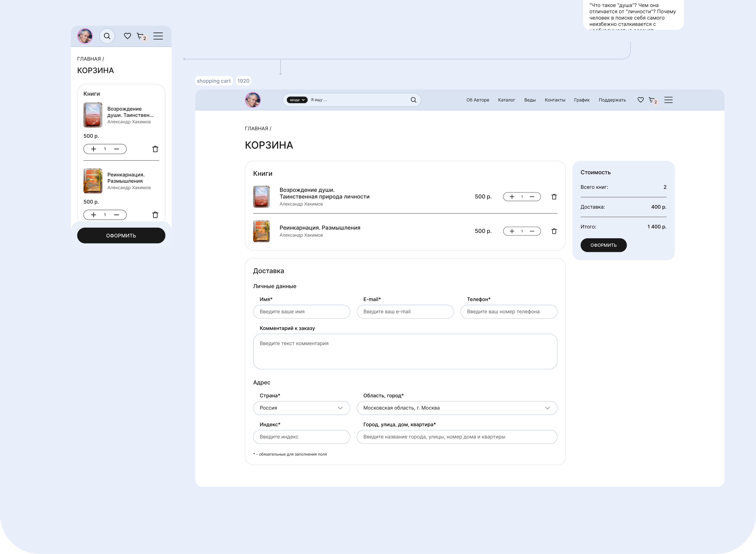Expand the Страна dropdown showing Россия

pyautogui.click(x=301, y=408)
